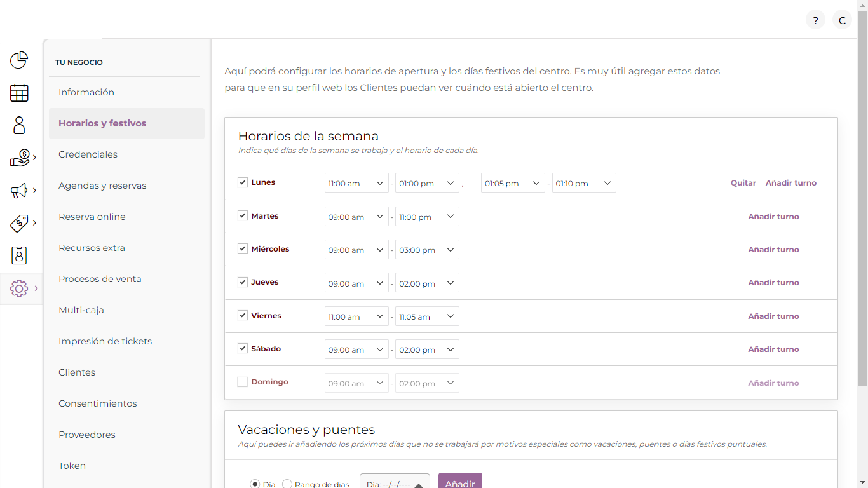Open Token menu item
The image size is (868, 488).
click(126, 466)
